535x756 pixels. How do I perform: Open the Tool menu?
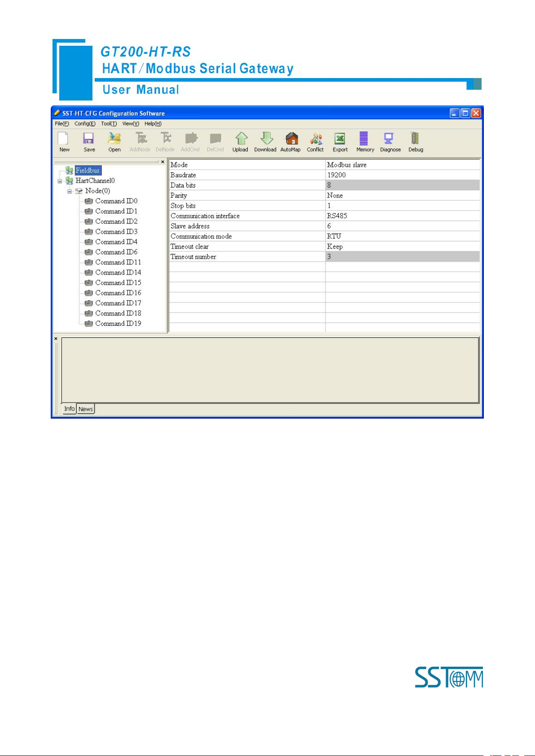click(x=109, y=124)
